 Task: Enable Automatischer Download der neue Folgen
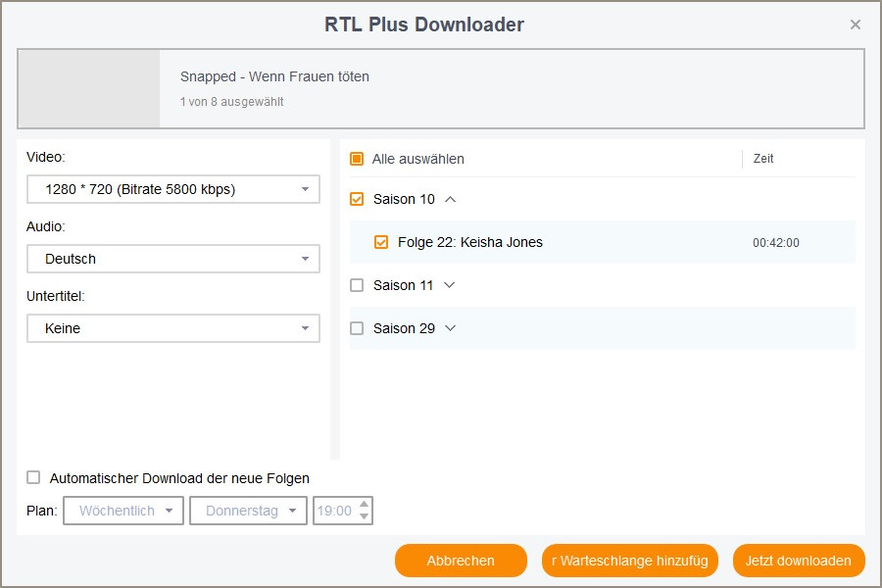(33, 477)
